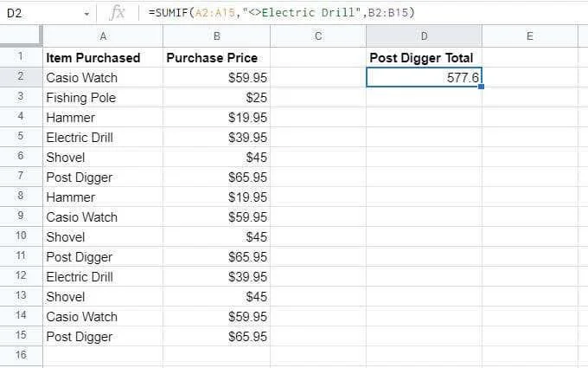Select column B header

click(216, 36)
